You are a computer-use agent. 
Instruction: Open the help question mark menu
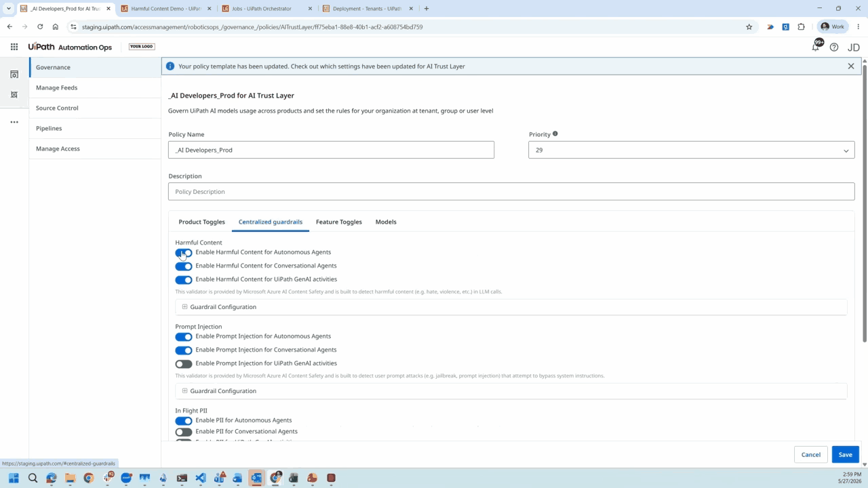tap(834, 47)
